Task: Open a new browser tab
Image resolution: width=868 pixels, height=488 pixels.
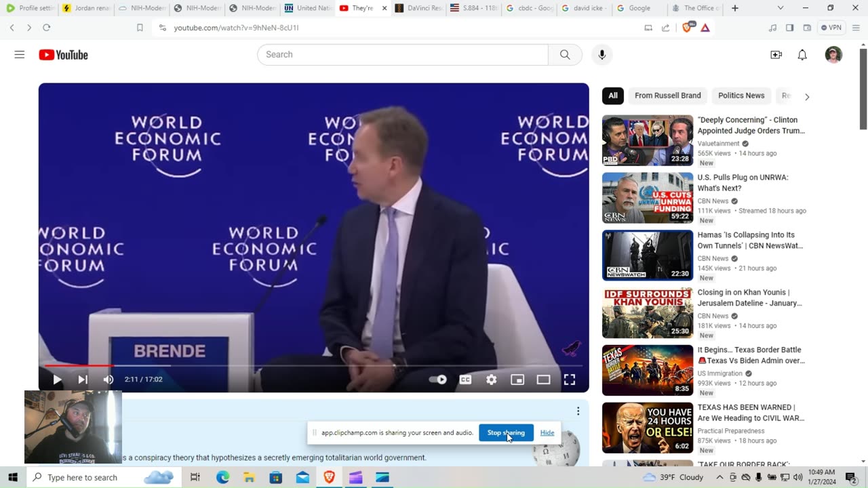Action: (735, 8)
